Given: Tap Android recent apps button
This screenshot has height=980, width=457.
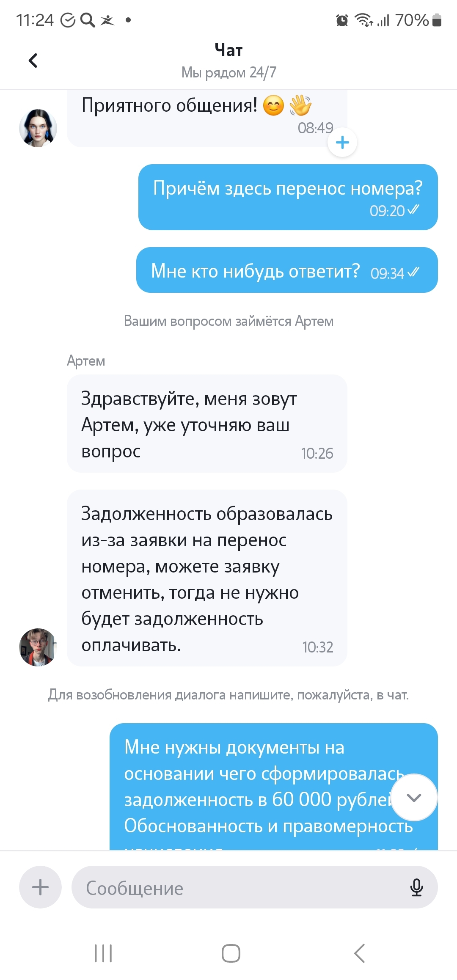Looking at the screenshot, I should pos(103,953).
